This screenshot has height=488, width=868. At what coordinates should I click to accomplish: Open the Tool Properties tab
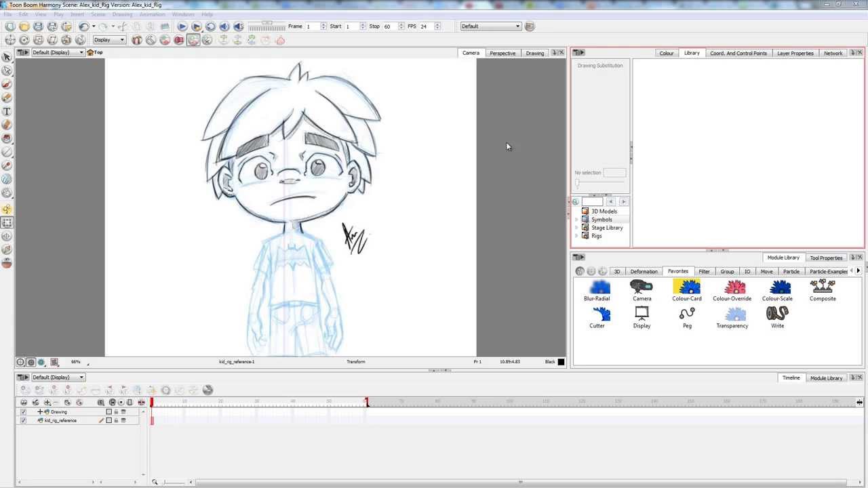(826, 258)
